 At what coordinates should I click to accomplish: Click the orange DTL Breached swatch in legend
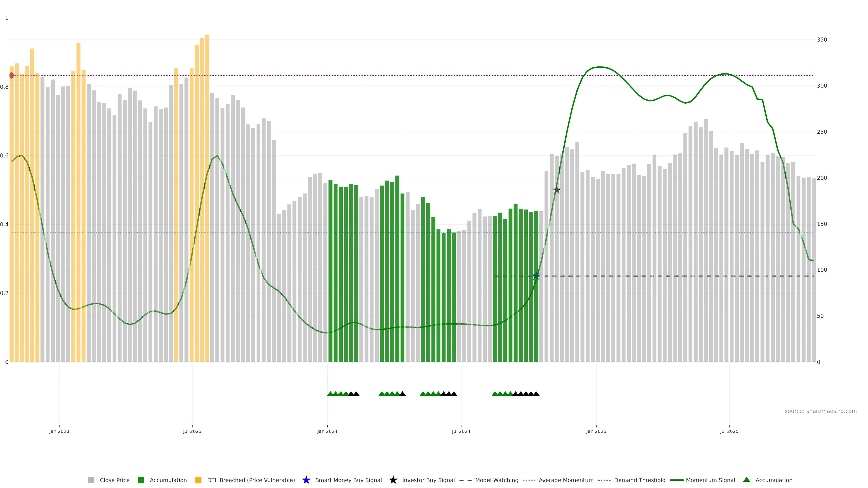pos(198,480)
